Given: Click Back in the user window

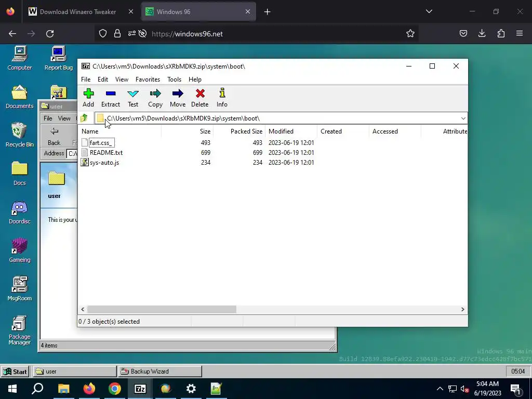Looking at the screenshot, I should [x=54, y=137].
